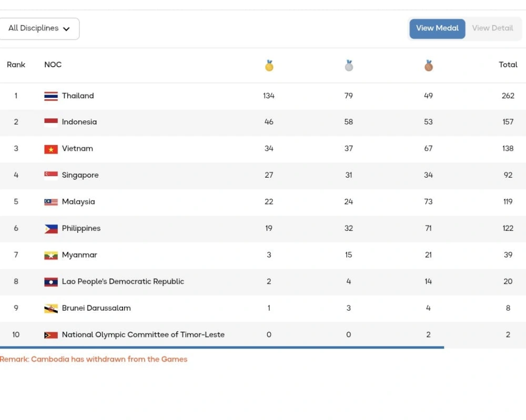This screenshot has height=420, width=526.
Task: Click the silver medal column icon
Action: click(x=348, y=65)
